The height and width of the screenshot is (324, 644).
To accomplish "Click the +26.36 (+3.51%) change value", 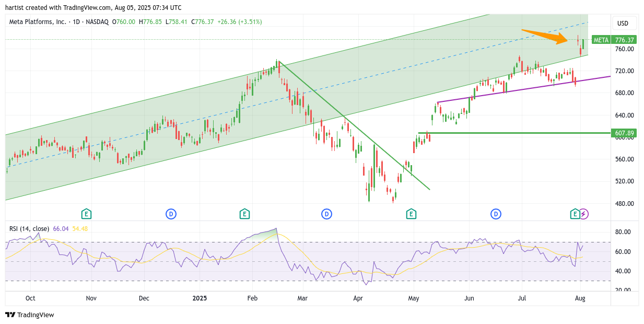I will pos(240,22).
